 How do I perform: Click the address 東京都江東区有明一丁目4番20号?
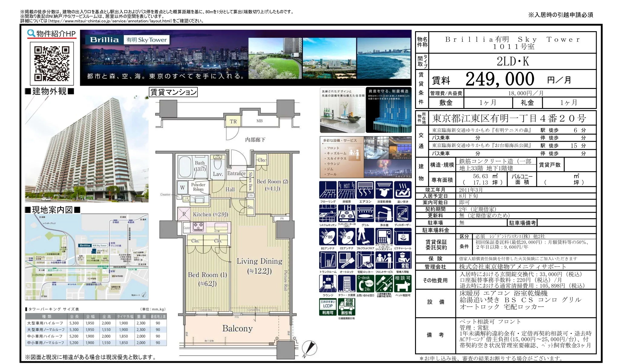click(x=509, y=118)
